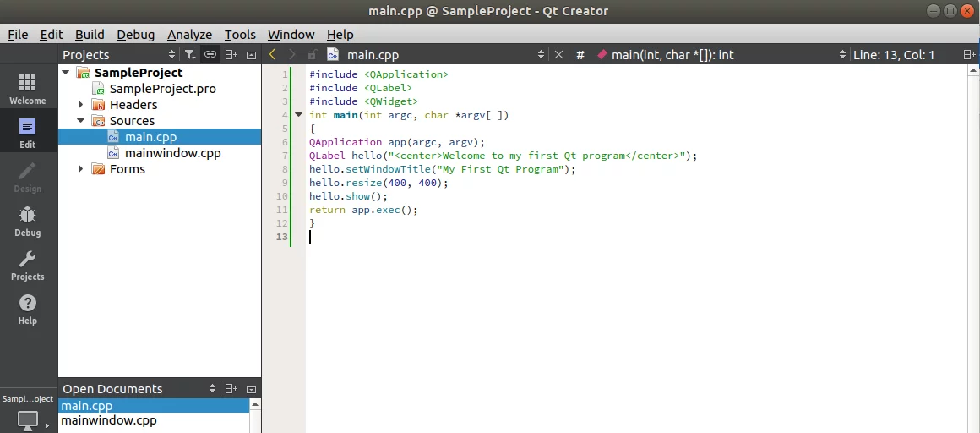Viewport: 980px width, 433px height.
Task: Click line number 7 in the gutter
Action: (285, 156)
